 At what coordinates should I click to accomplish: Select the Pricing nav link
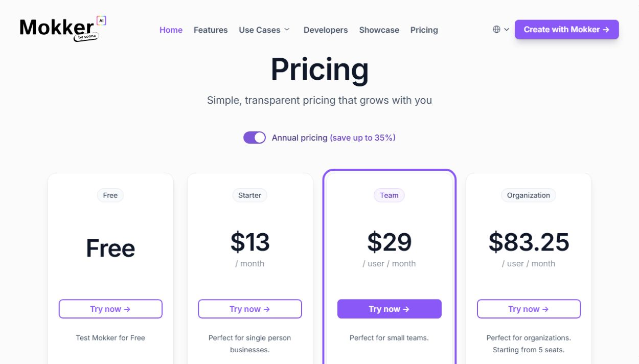[x=424, y=30]
